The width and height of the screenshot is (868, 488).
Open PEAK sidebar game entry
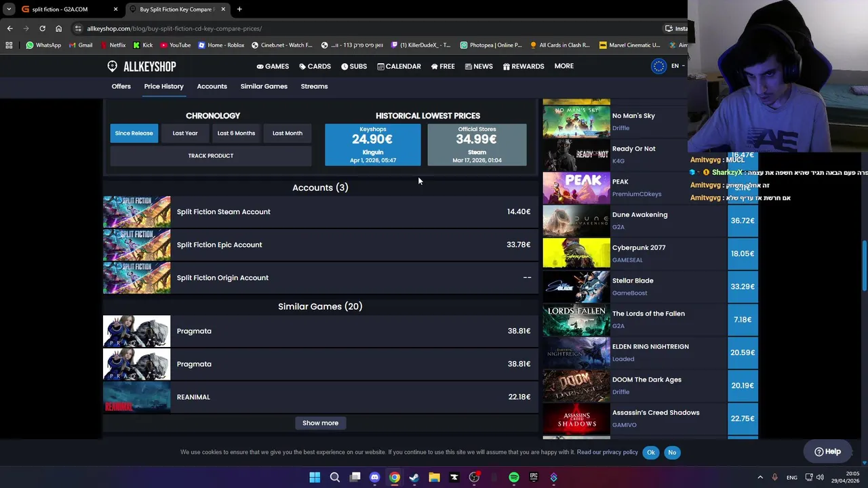(620, 182)
